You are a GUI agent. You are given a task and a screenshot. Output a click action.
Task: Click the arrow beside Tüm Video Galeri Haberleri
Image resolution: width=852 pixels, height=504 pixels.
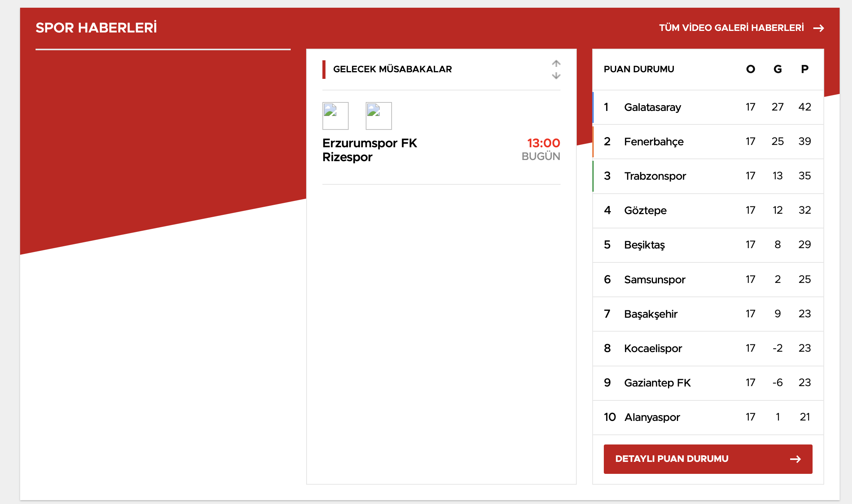pos(818,28)
